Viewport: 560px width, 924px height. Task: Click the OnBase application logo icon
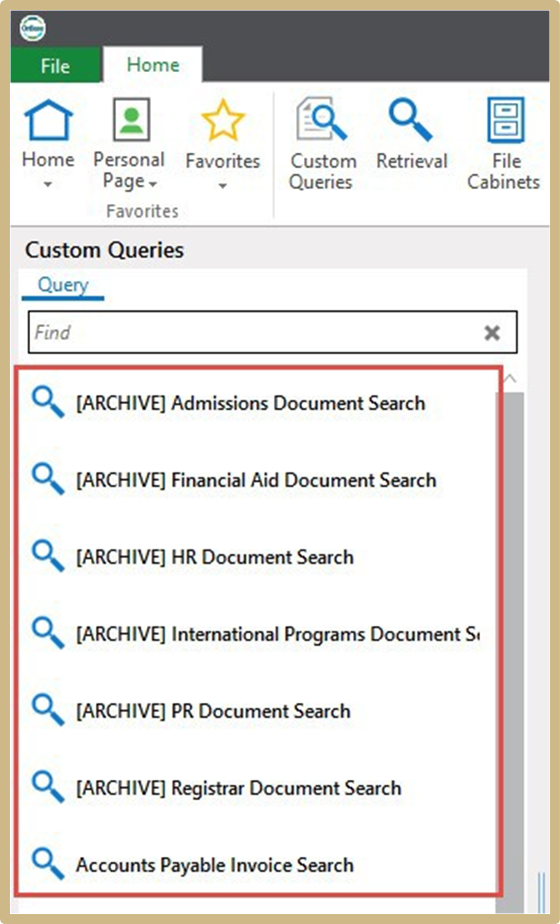[33, 29]
